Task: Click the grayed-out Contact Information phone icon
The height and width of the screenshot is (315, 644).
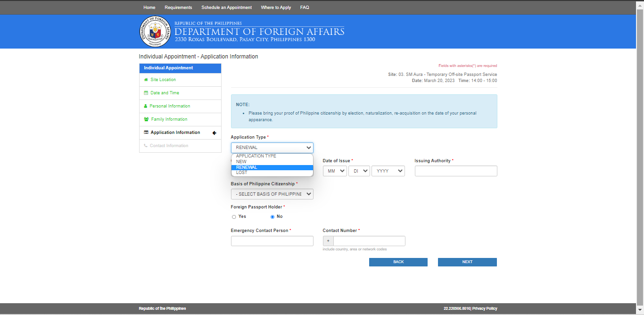Action: pos(145,146)
